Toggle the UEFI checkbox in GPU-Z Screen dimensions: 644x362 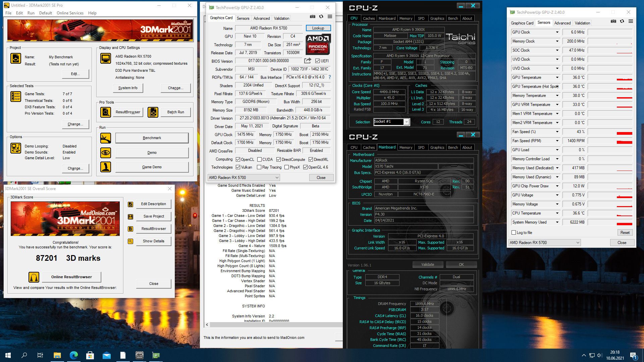pyautogui.click(x=317, y=61)
